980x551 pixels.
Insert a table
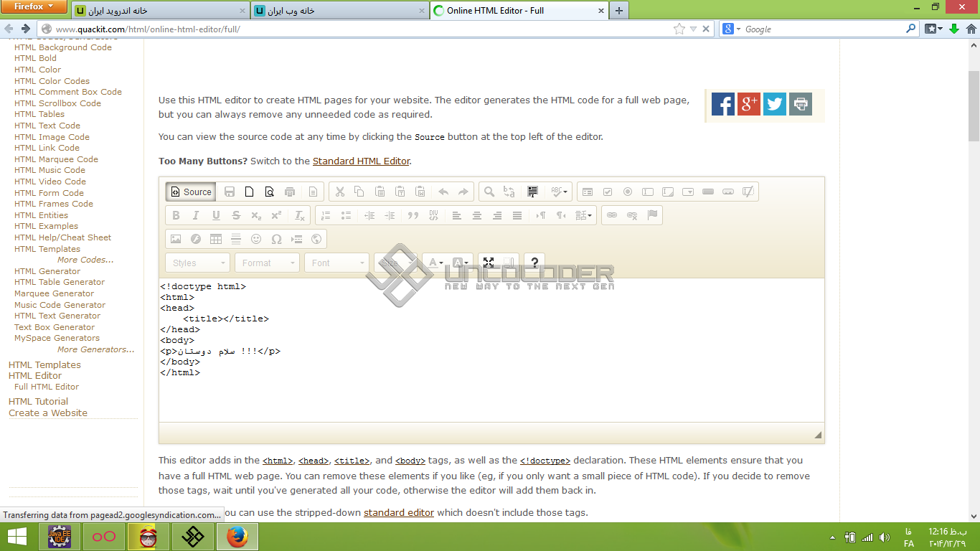tap(216, 239)
